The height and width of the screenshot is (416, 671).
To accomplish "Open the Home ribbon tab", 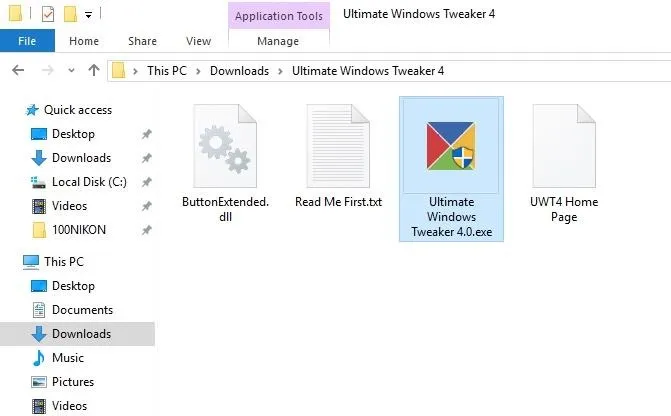I will point(84,41).
